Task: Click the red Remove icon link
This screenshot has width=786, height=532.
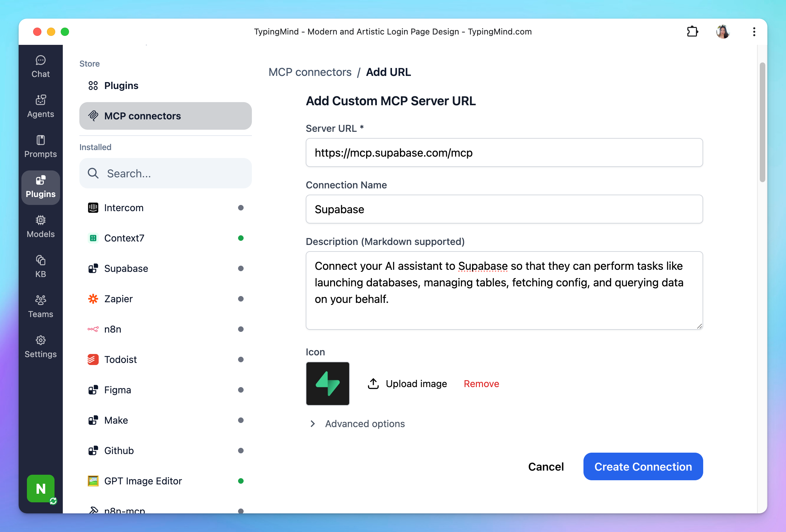Action: pos(481,384)
